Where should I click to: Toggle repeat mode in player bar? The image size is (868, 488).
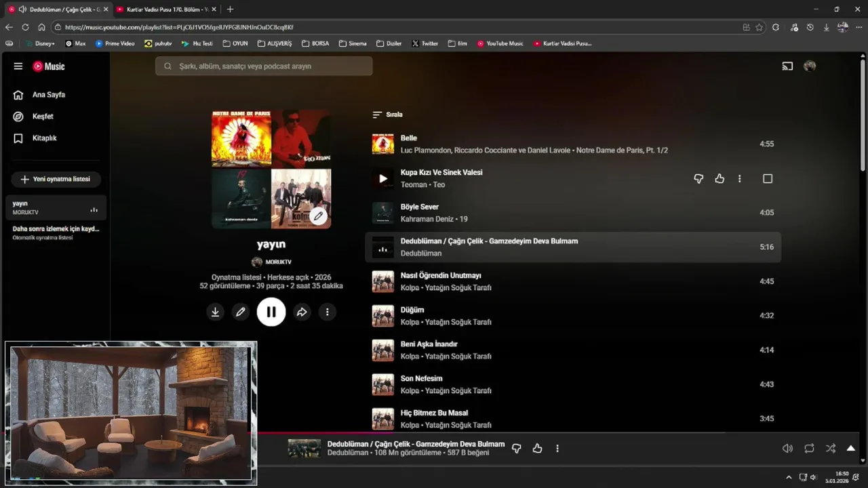point(809,449)
